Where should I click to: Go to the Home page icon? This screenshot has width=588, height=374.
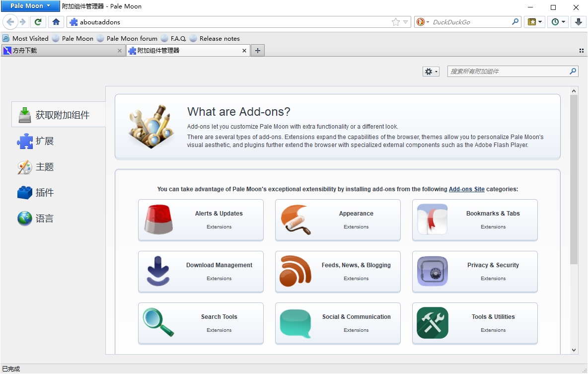[x=56, y=22]
